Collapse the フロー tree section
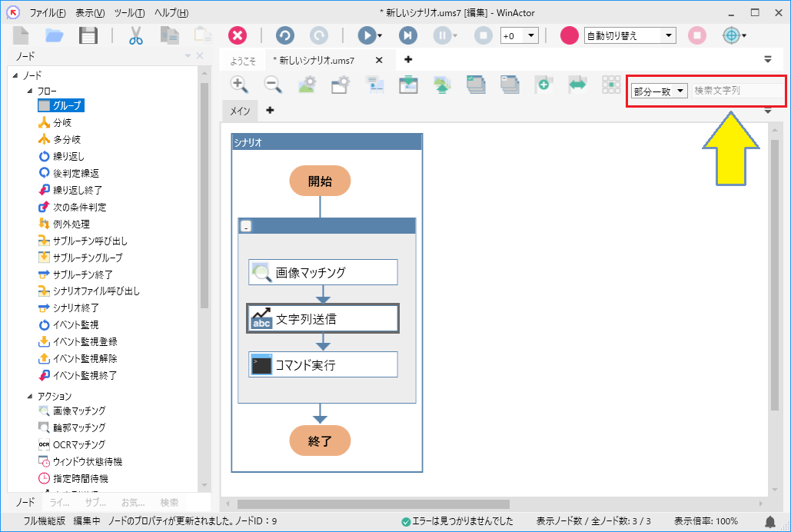Viewport: 791px width, 532px height. pyautogui.click(x=30, y=91)
